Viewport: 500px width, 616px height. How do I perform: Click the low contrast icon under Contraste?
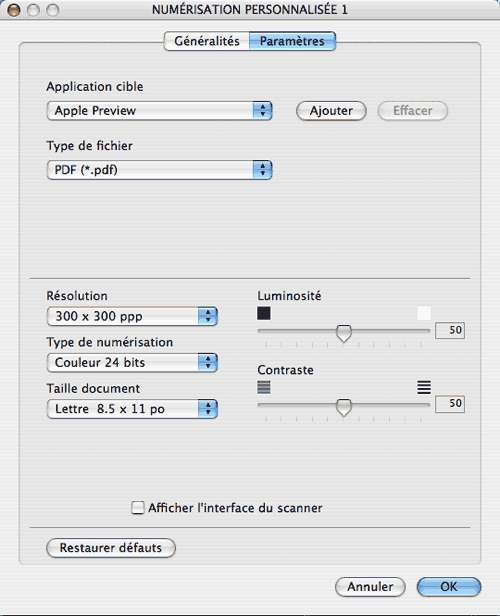point(264,387)
